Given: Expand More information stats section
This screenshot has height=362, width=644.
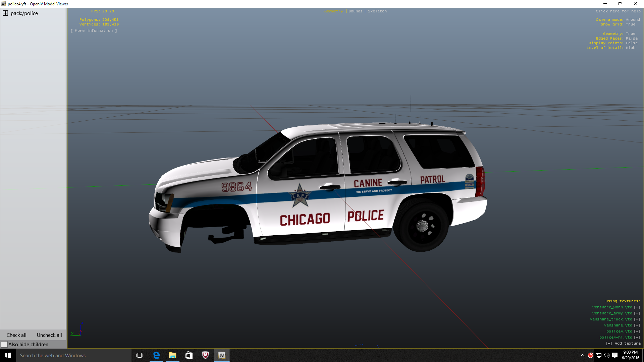Looking at the screenshot, I should tap(94, 31).
